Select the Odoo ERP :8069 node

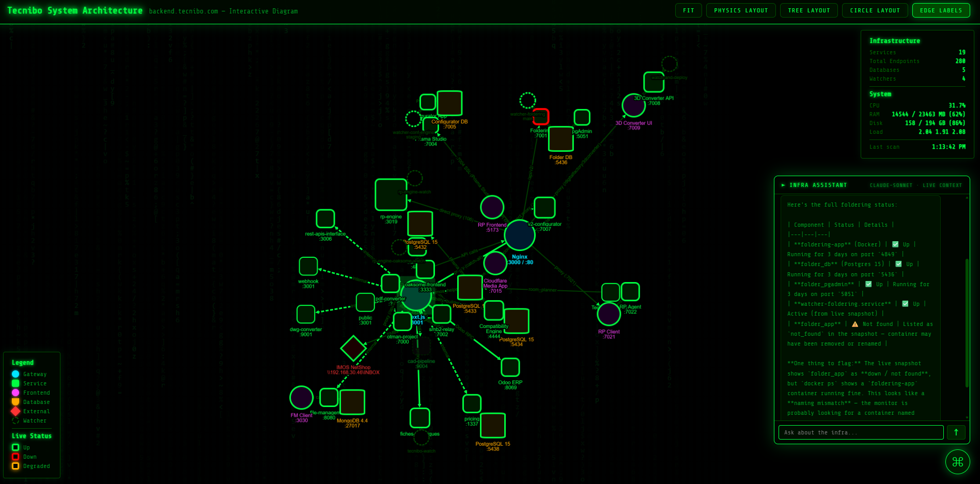510,367
